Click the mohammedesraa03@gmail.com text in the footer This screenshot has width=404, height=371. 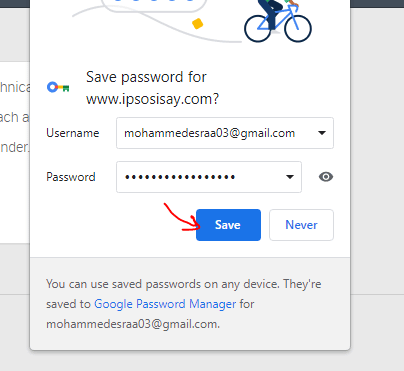tap(133, 324)
